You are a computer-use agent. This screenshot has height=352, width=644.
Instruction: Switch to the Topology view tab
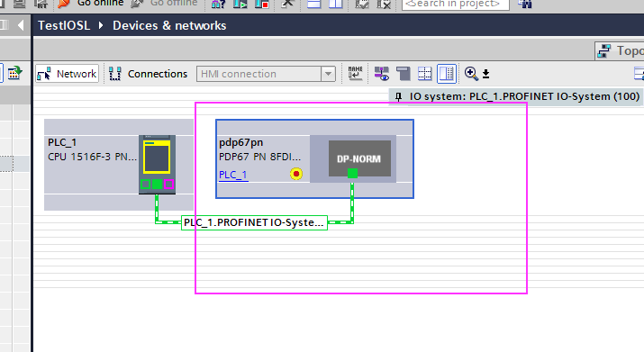click(620, 51)
